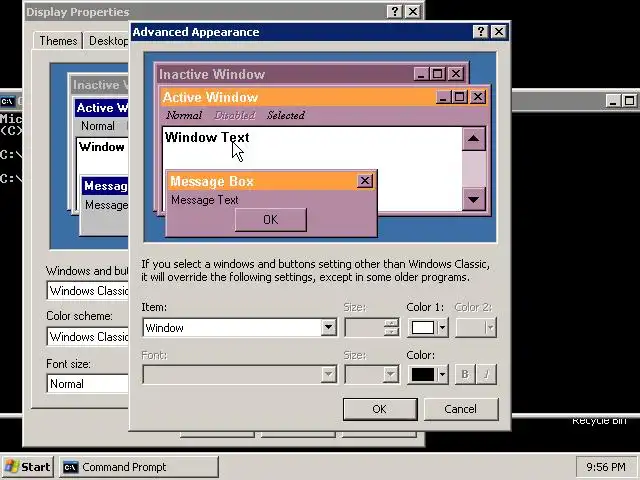Click OK in Advanced Appearance dialog
640x480 pixels.
pos(380,409)
